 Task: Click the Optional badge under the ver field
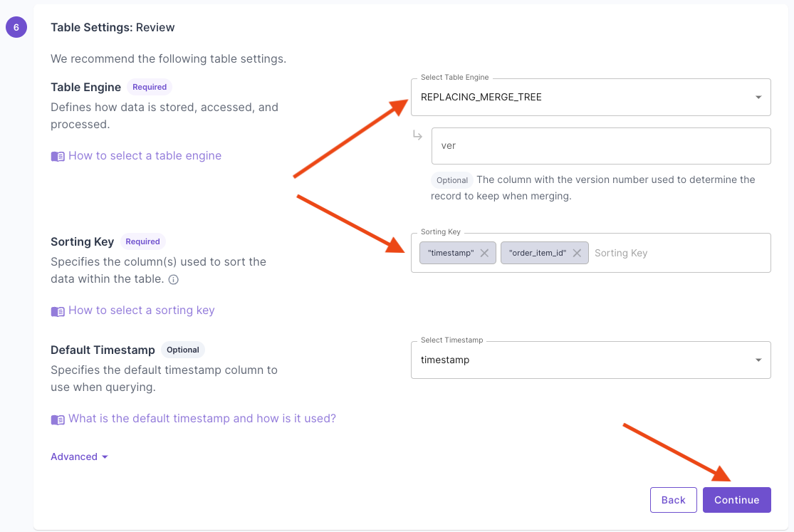click(451, 180)
